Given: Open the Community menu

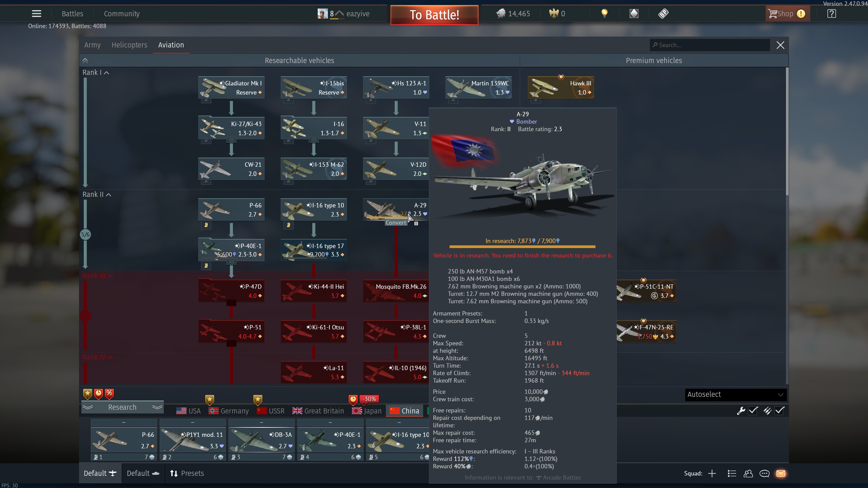Looking at the screenshot, I should point(122,14).
